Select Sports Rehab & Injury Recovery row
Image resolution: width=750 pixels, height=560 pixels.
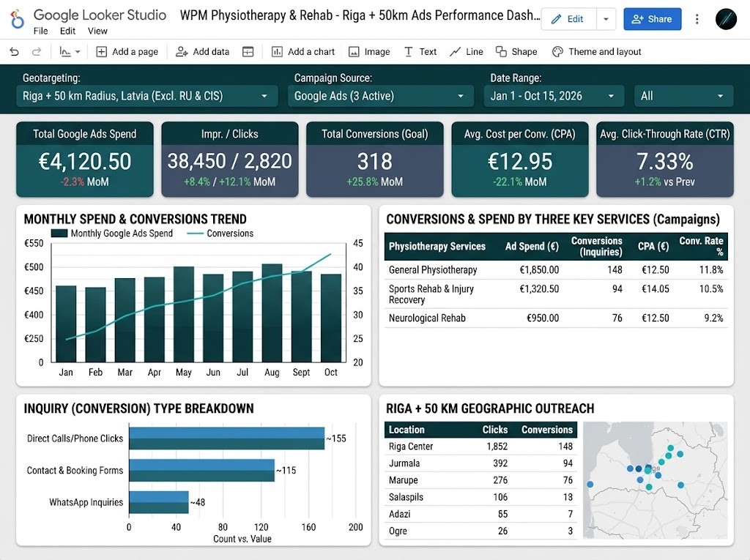click(x=556, y=294)
